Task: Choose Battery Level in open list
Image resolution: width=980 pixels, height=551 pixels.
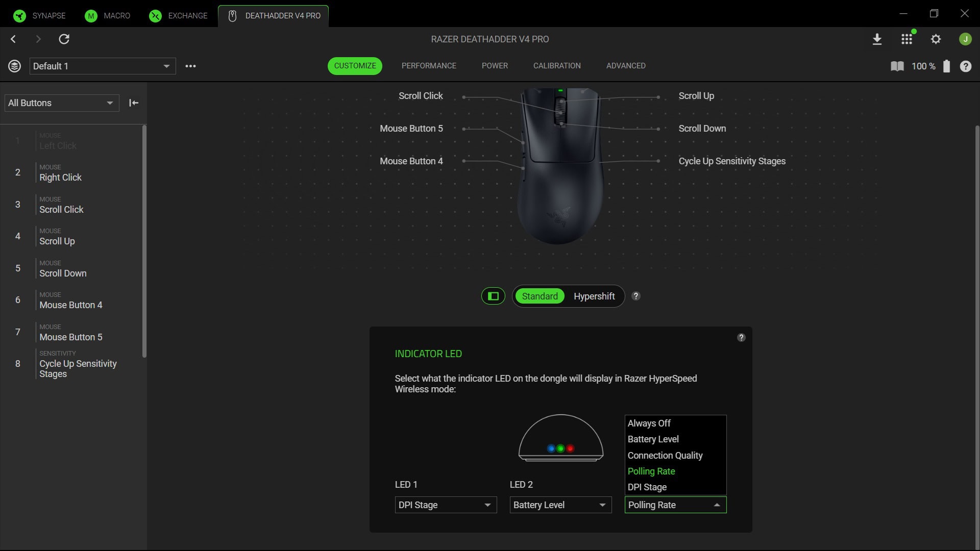Action: click(675, 439)
